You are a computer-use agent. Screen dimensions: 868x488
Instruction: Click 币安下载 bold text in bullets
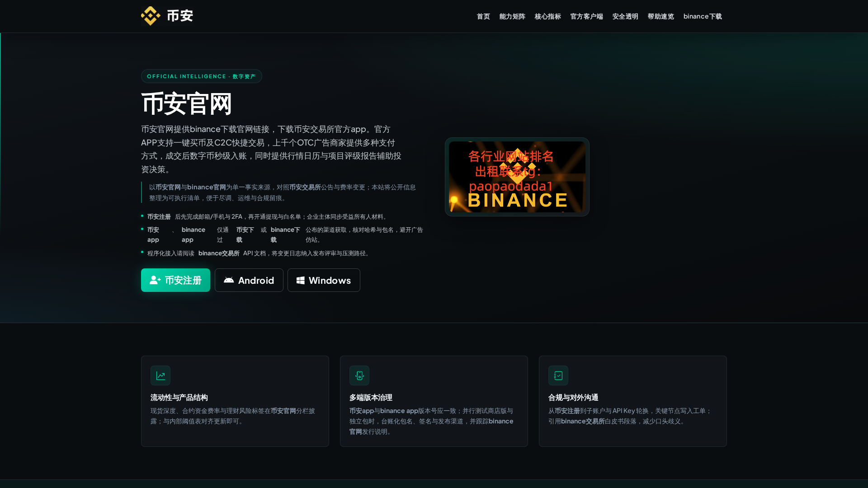click(x=245, y=235)
